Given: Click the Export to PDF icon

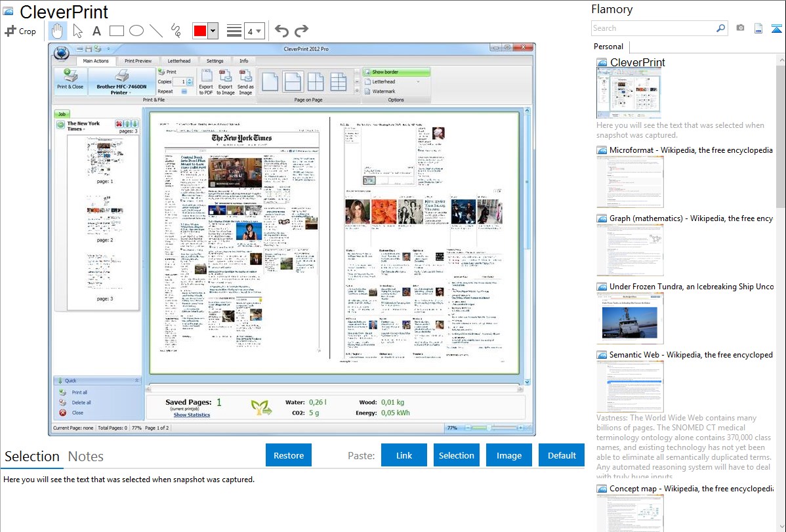Looking at the screenshot, I should pos(206,82).
